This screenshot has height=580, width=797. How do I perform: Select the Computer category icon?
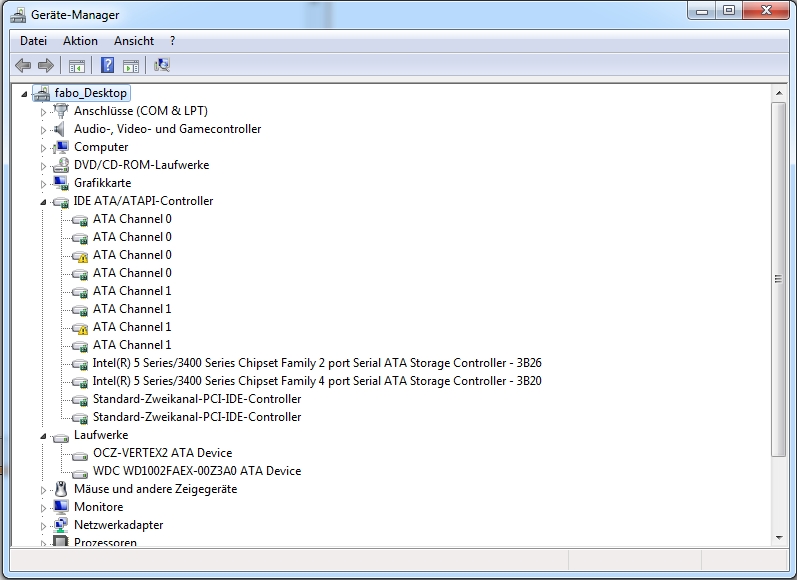61,147
